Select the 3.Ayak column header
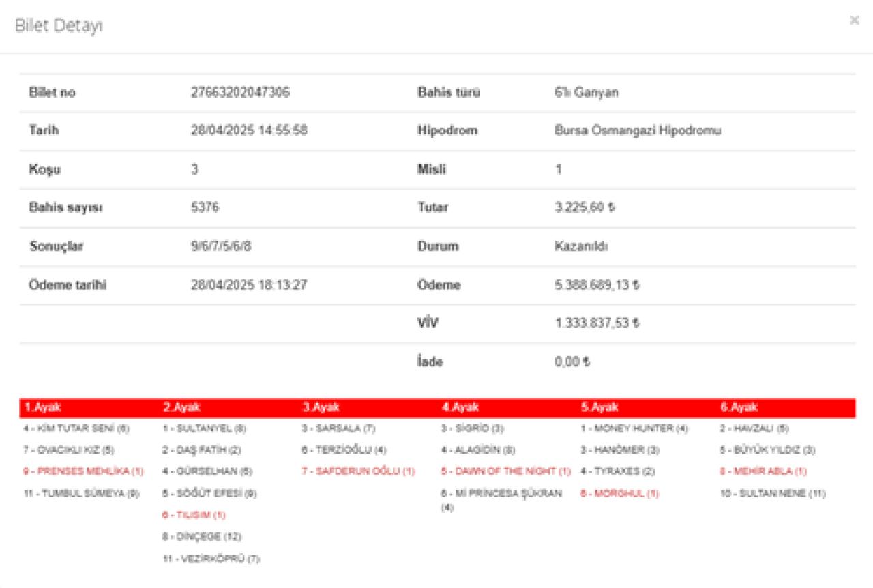This screenshot has width=873, height=588. click(x=321, y=407)
